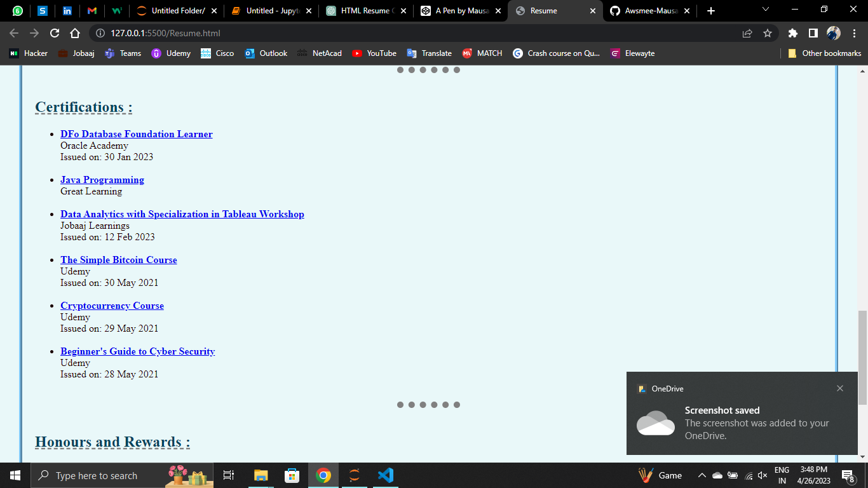Toggle the system volume icon in the tray
Screen dimensions: 868x488
pos(762,475)
